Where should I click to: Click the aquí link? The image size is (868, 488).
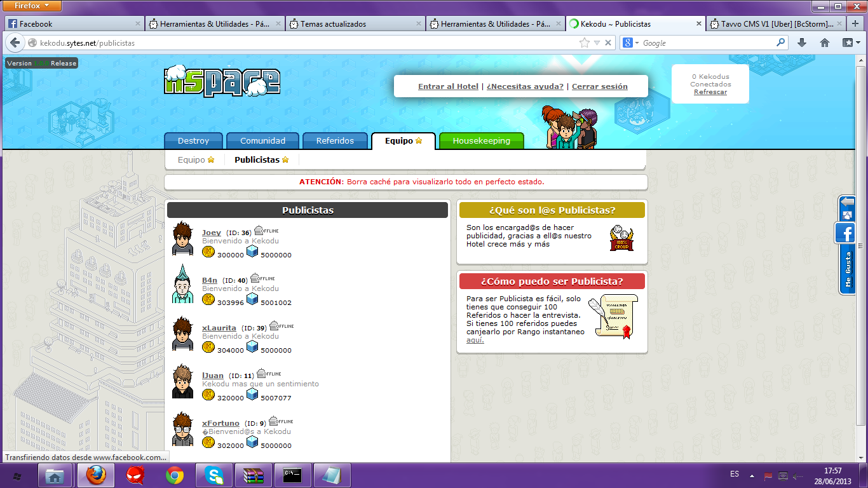pos(475,340)
